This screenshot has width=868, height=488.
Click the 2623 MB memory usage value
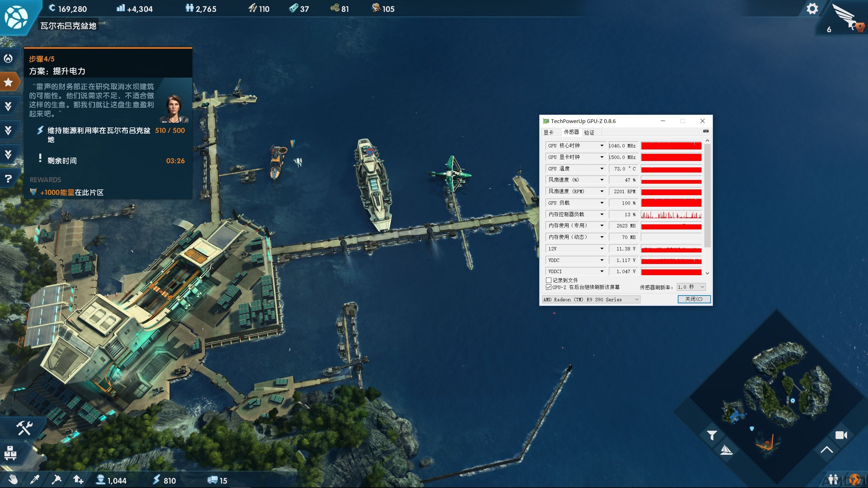pos(623,226)
